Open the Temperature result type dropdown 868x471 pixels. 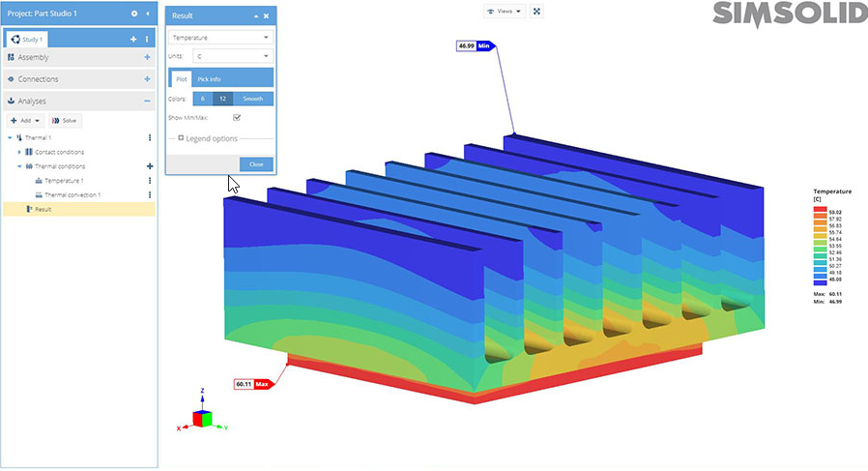[219, 38]
